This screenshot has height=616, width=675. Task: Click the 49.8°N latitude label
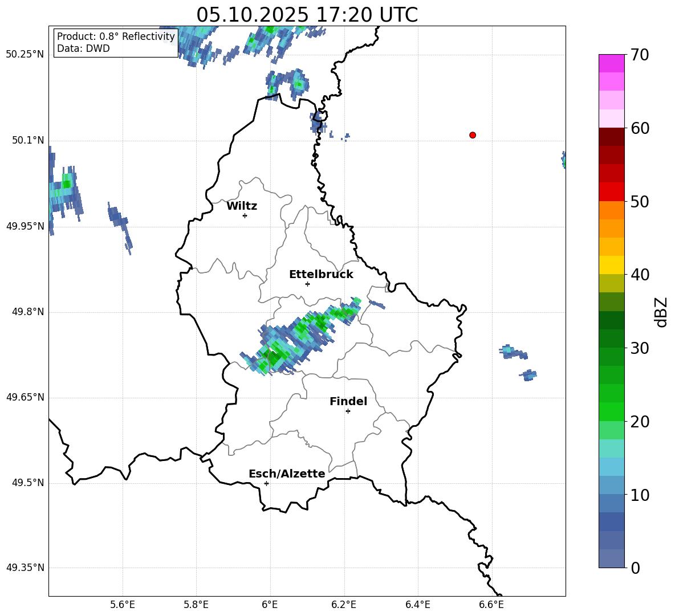(x=28, y=312)
